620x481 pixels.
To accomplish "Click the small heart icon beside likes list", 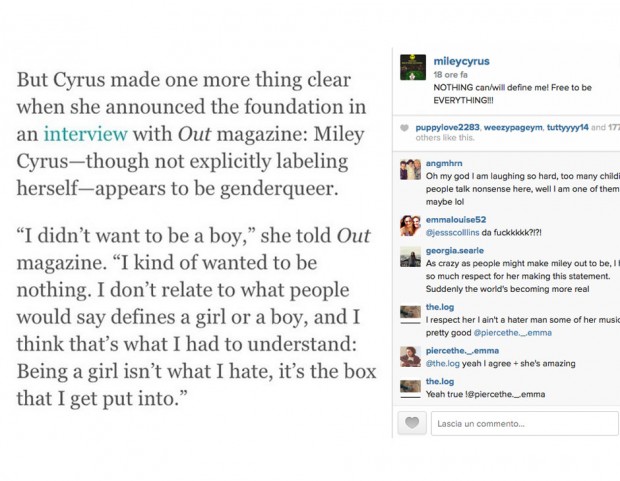I will 404,128.
